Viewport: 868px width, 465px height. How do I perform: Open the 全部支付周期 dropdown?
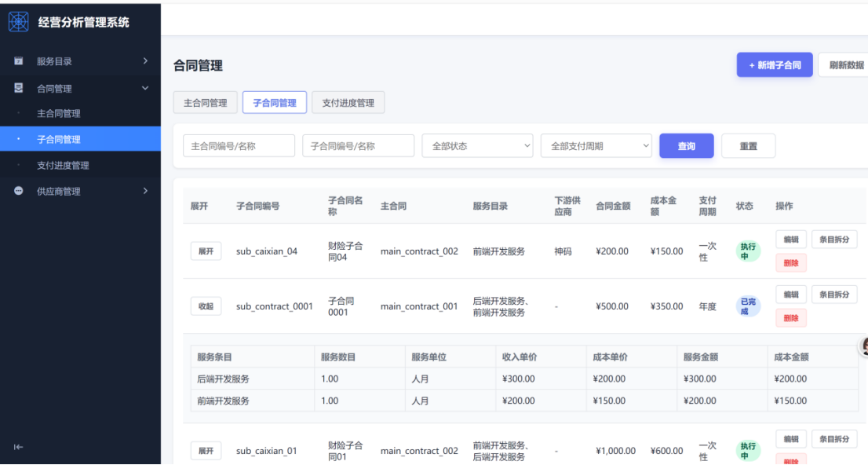[x=596, y=146]
